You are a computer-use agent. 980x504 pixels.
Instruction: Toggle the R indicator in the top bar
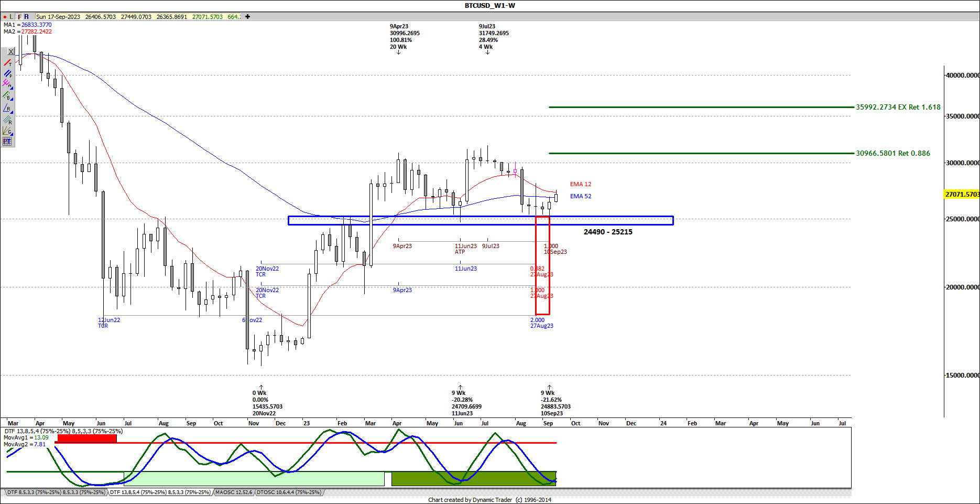(x=26, y=16)
